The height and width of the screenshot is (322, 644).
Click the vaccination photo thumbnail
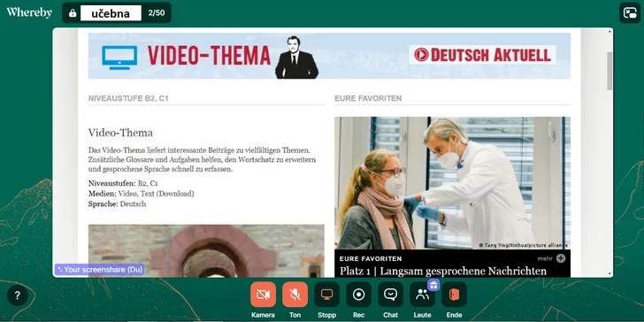[452, 183]
